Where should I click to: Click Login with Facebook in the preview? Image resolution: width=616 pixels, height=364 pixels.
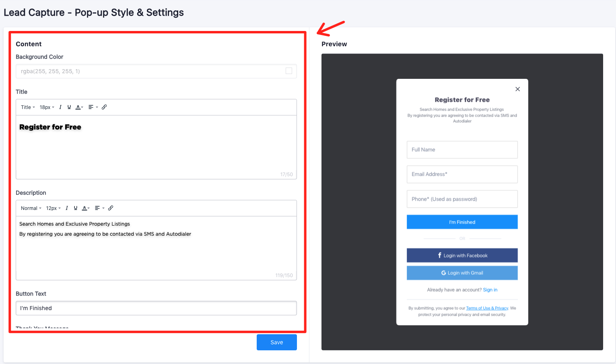[x=462, y=255]
